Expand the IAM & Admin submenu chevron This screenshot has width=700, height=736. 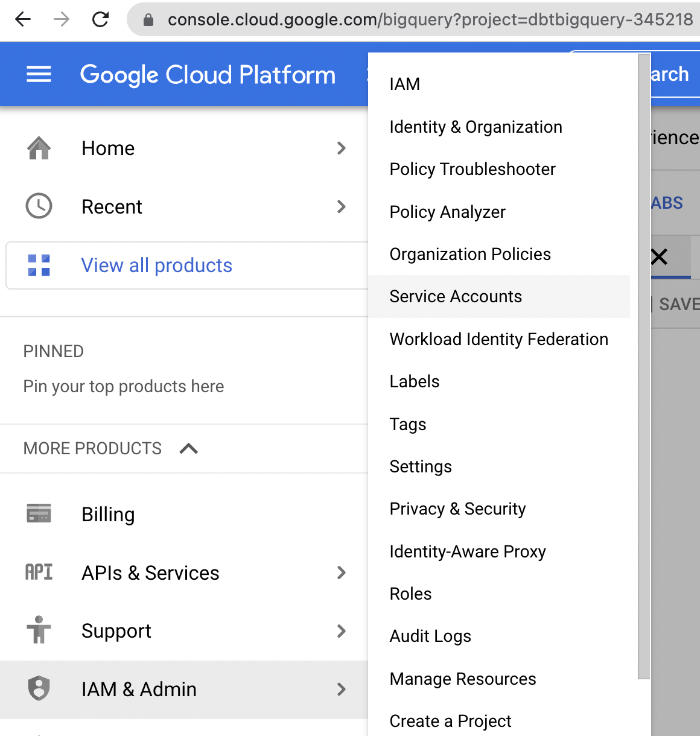point(342,689)
